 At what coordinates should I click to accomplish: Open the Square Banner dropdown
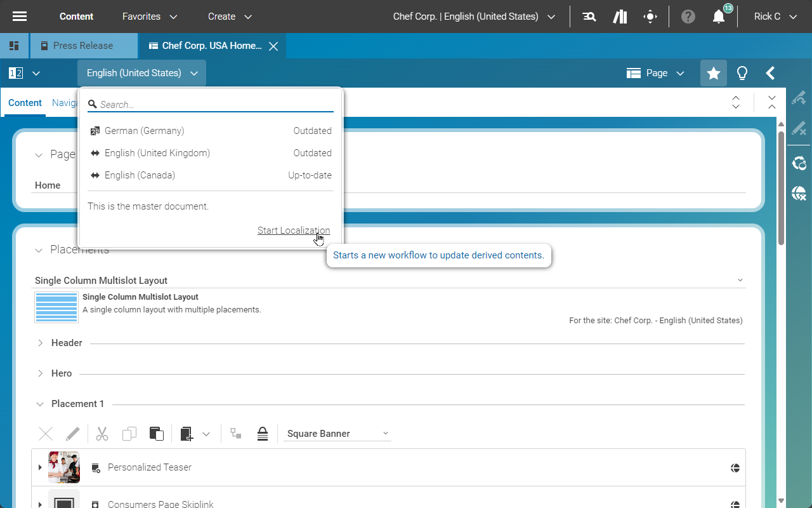(336, 433)
